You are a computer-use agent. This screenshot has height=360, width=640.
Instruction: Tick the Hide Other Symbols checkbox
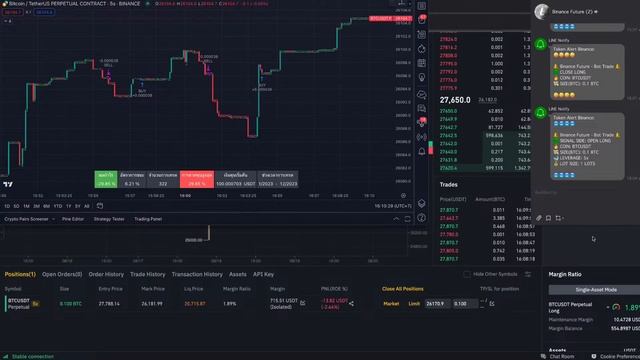tap(467, 274)
